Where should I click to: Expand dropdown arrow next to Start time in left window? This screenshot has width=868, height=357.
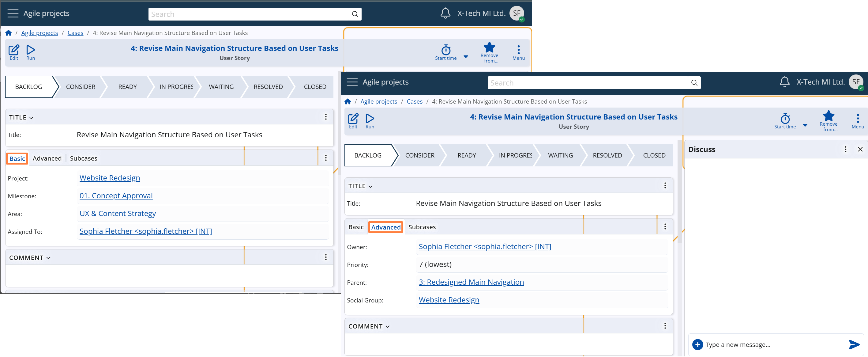click(466, 57)
